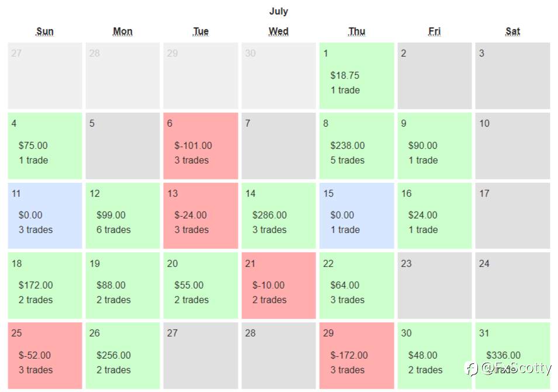Select July 31 cell with $336.00
Screen dimensions: 558x392
(513, 355)
